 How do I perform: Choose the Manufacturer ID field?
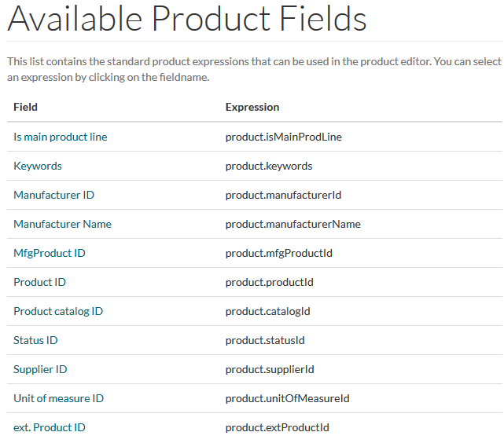point(53,195)
